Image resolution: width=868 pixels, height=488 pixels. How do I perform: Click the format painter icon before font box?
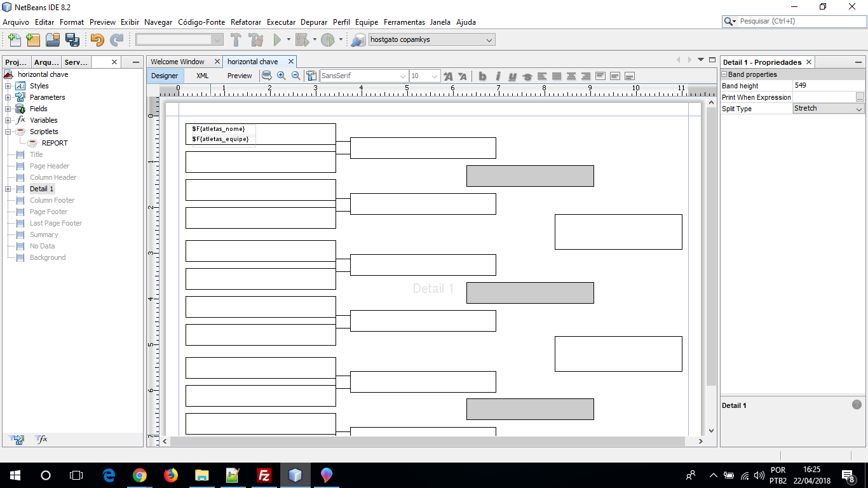[312, 76]
